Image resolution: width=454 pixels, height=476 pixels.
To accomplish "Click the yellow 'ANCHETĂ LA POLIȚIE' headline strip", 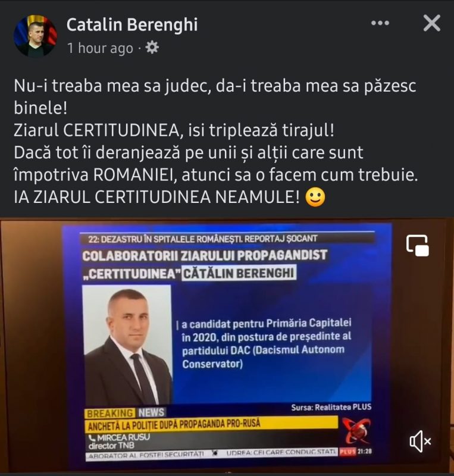I will click(x=211, y=424).
